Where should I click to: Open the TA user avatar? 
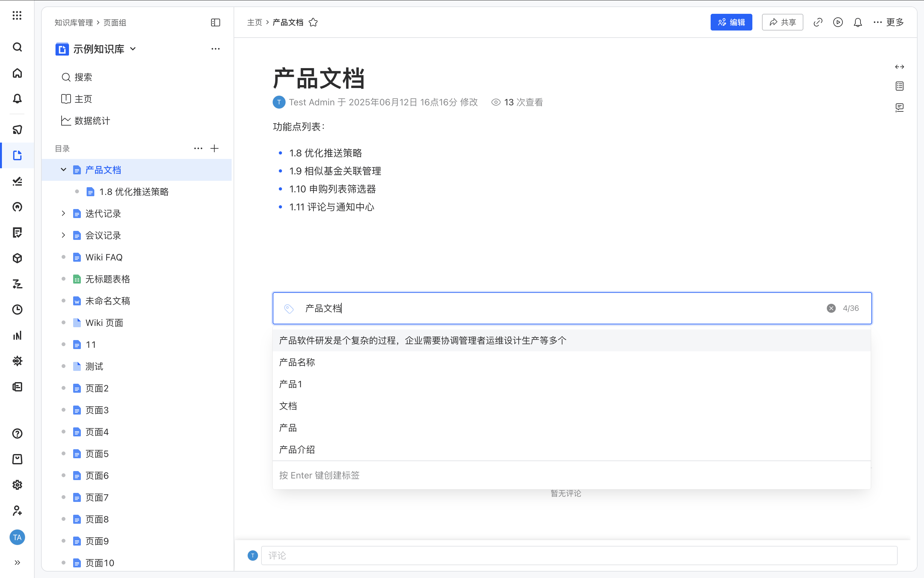(17, 537)
